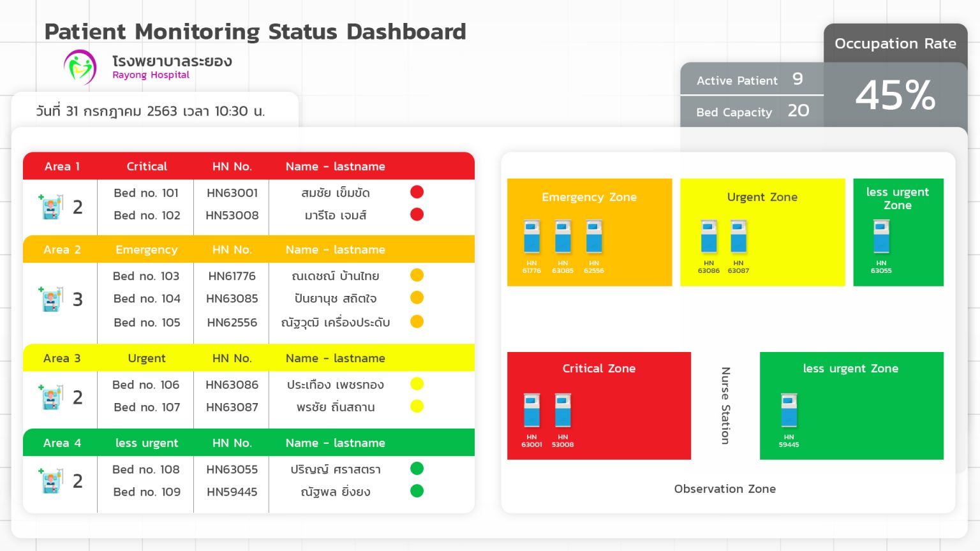Viewport: 980px width, 551px height.
Task: Select bed monitor HN 62556 in Emergency Zone
Action: [x=594, y=237]
